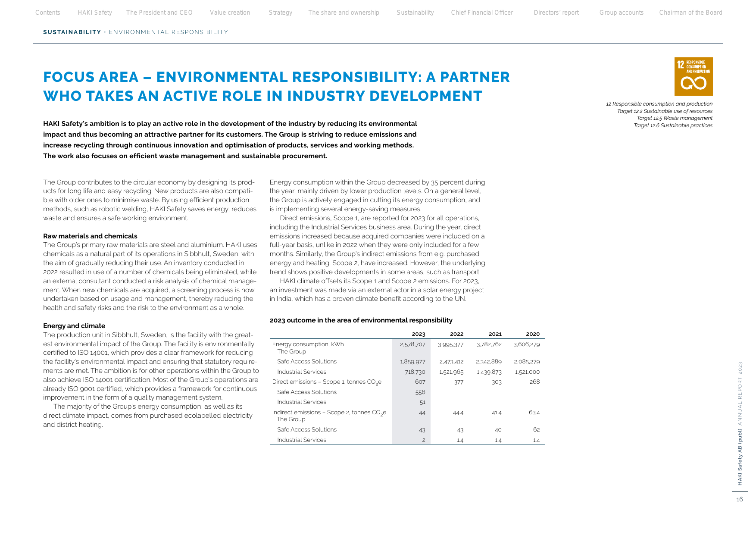This screenshot has height=535, width=756.
Task: Open The President and CEO section
Action: (159, 13)
